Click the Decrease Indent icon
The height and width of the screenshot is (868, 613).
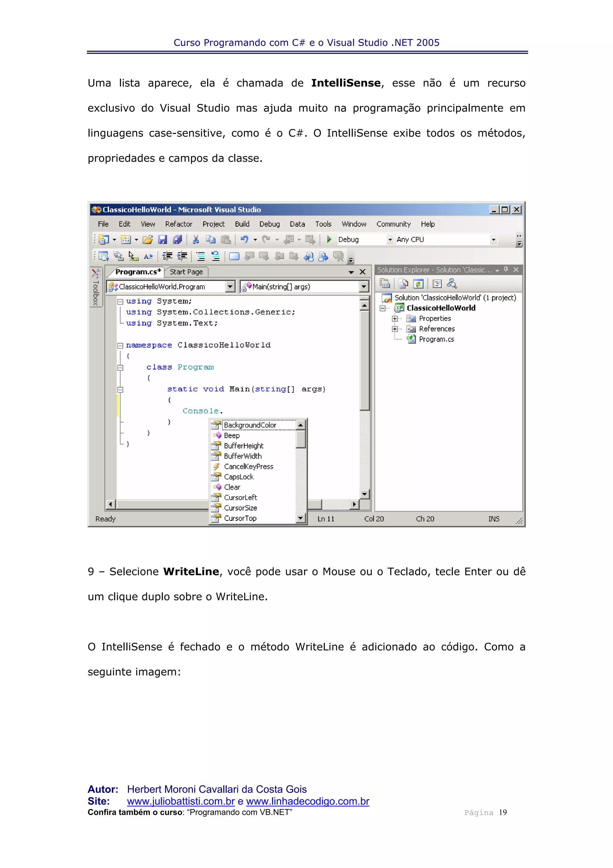point(167,256)
